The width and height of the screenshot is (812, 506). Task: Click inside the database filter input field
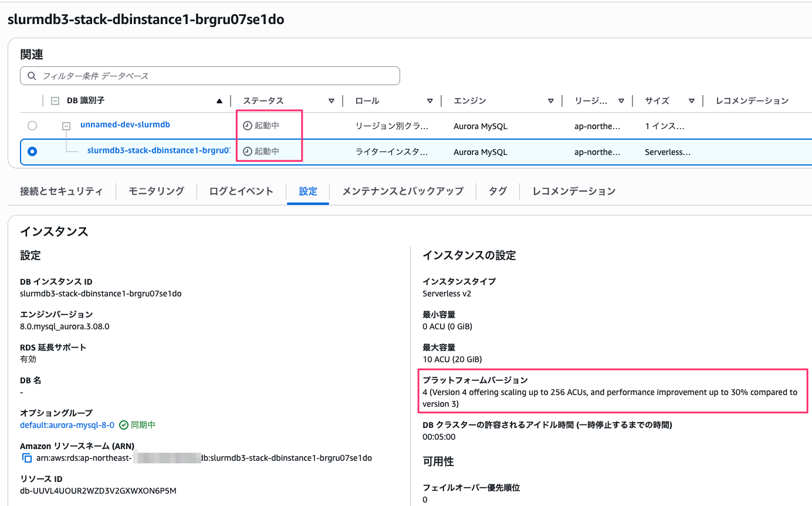click(205, 76)
